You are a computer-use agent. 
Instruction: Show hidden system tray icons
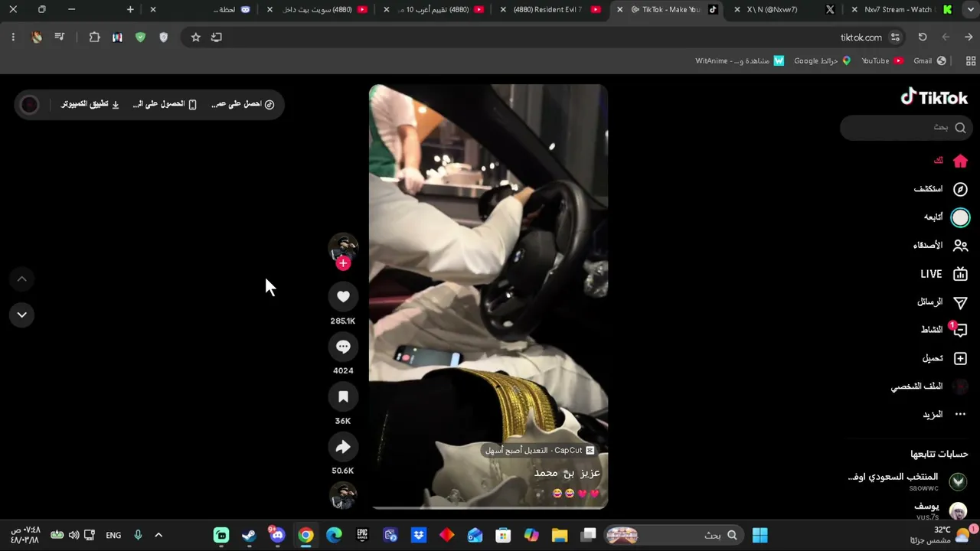158,535
